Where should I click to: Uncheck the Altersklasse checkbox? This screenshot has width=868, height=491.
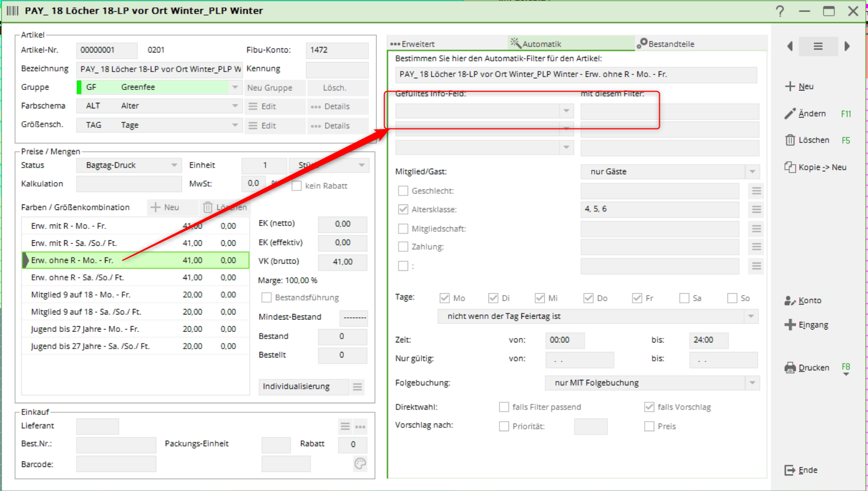click(x=403, y=209)
